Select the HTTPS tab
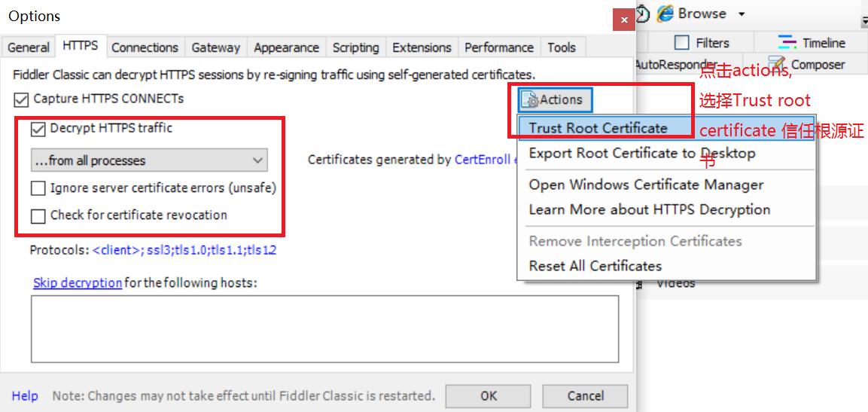868x412 pixels. (x=81, y=46)
